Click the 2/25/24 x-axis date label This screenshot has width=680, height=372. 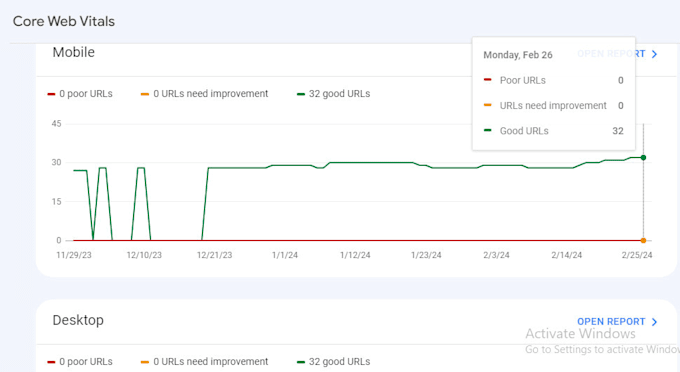637,255
